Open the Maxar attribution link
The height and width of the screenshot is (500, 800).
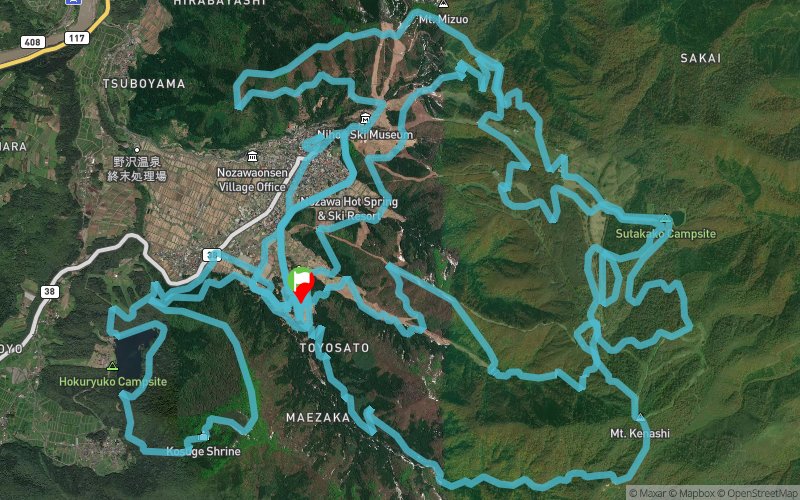click(647, 493)
